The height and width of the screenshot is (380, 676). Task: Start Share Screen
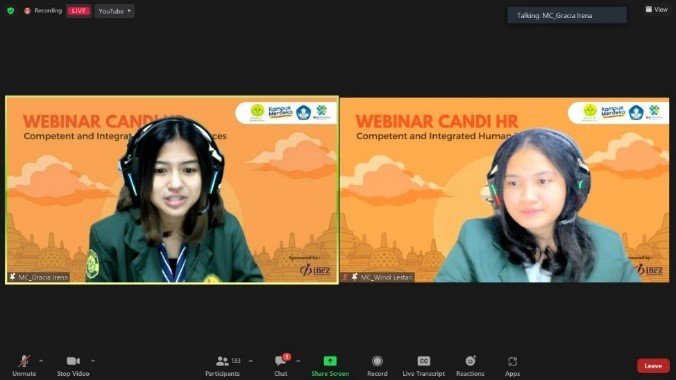tap(330, 365)
